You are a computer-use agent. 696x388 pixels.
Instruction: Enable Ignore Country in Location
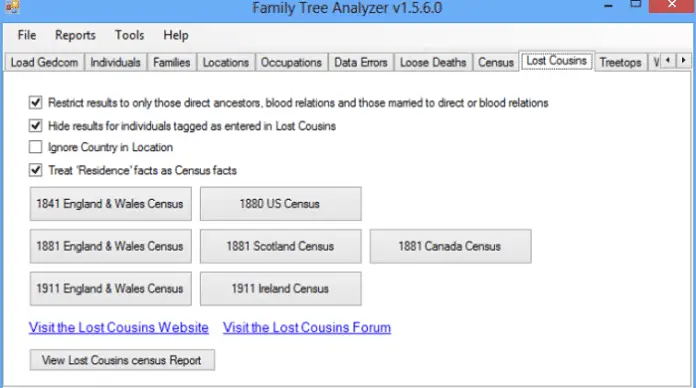36,147
